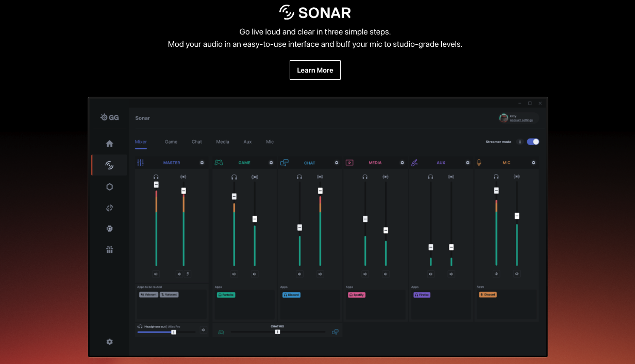Click the Headphone out volume slider handle
Viewport: 635px width, 364px height.
click(x=174, y=332)
